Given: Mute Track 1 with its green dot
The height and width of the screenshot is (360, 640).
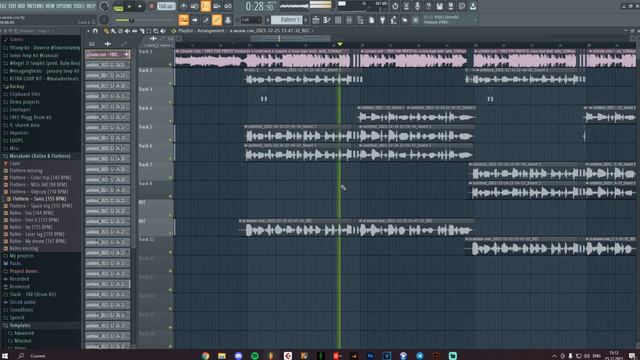Looking at the screenshot, I should pos(171,64).
